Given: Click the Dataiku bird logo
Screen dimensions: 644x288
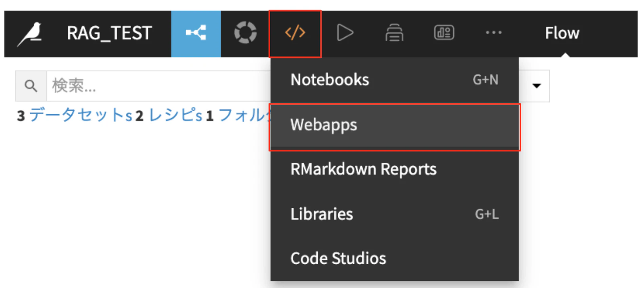Looking at the screenshot, I should tap(30, 33).
